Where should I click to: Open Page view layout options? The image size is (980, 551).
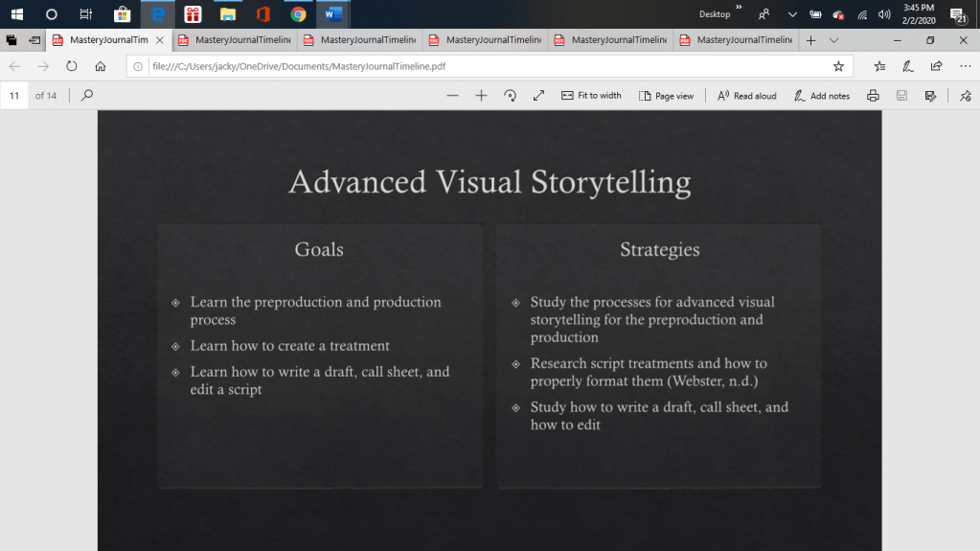667,96
